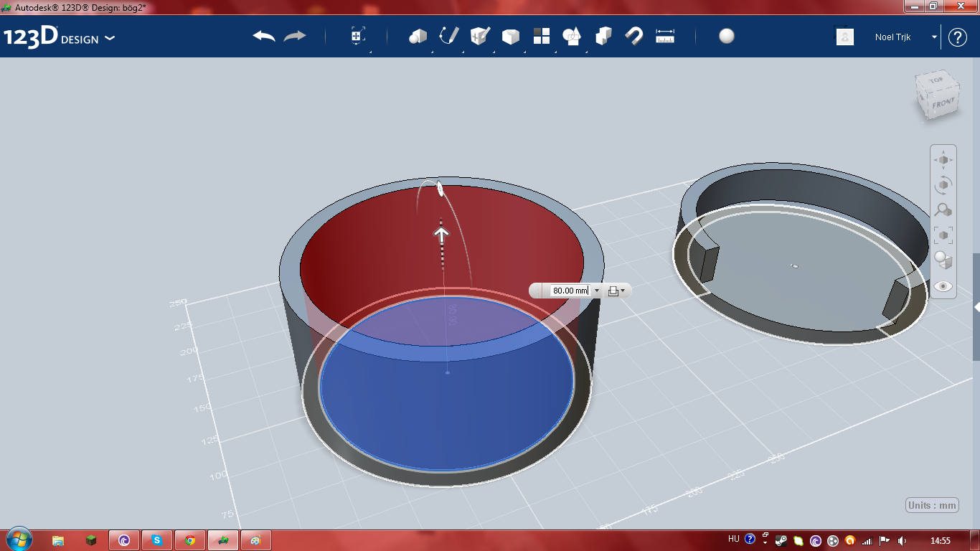Open the Grouping tool

(x=573, y=36)
